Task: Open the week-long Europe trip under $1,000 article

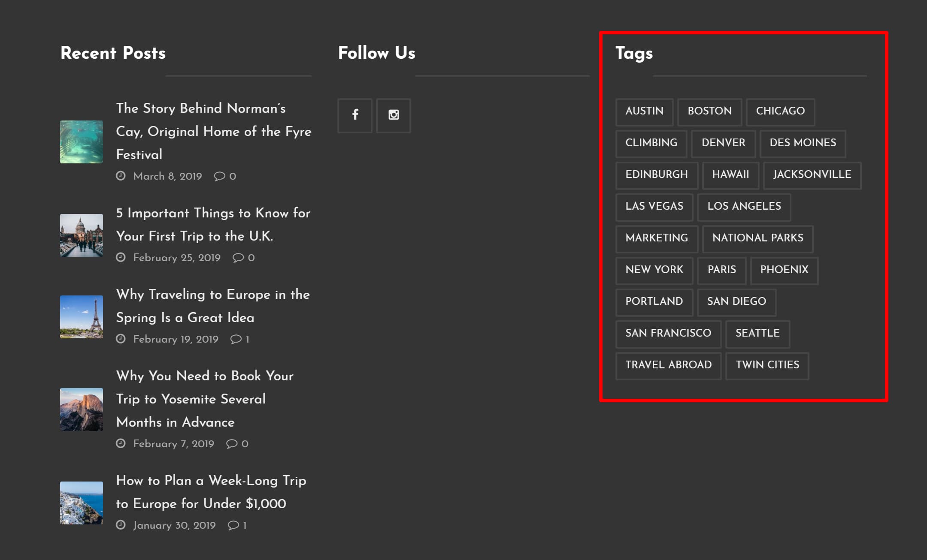Action: click(211, 492)
